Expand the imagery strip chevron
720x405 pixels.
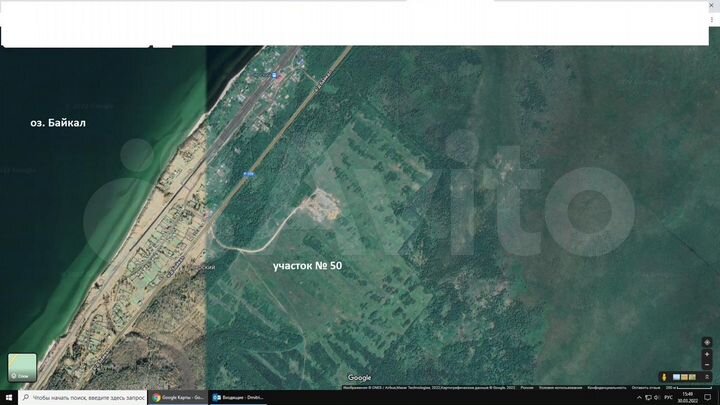click(x=707, y=377)
